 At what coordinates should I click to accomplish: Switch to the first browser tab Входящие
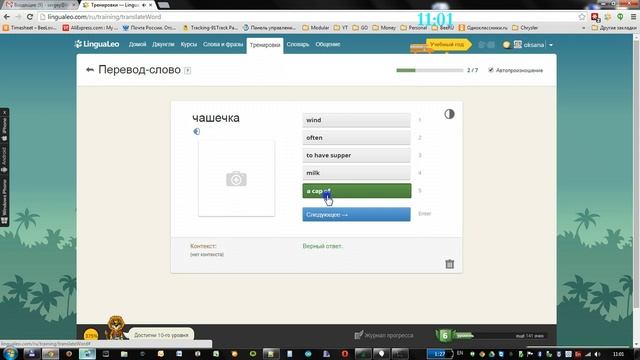point(39,5)
